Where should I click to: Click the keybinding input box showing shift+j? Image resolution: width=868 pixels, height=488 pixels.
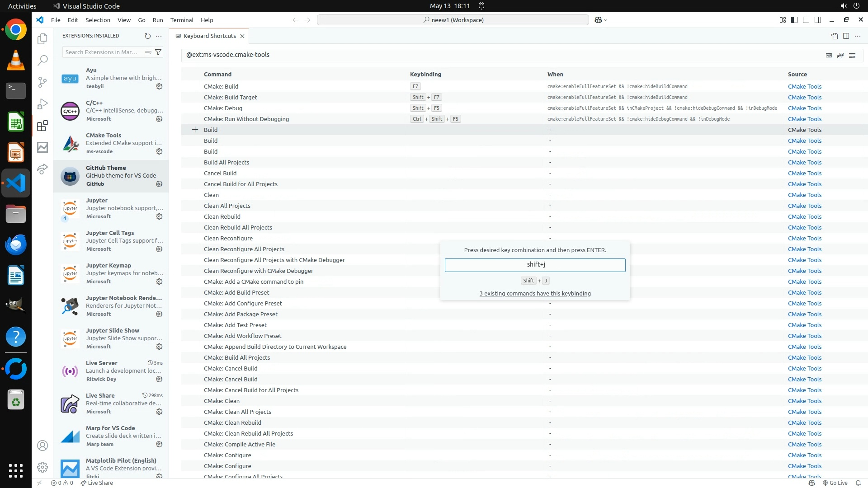click(x=535, y=265)
